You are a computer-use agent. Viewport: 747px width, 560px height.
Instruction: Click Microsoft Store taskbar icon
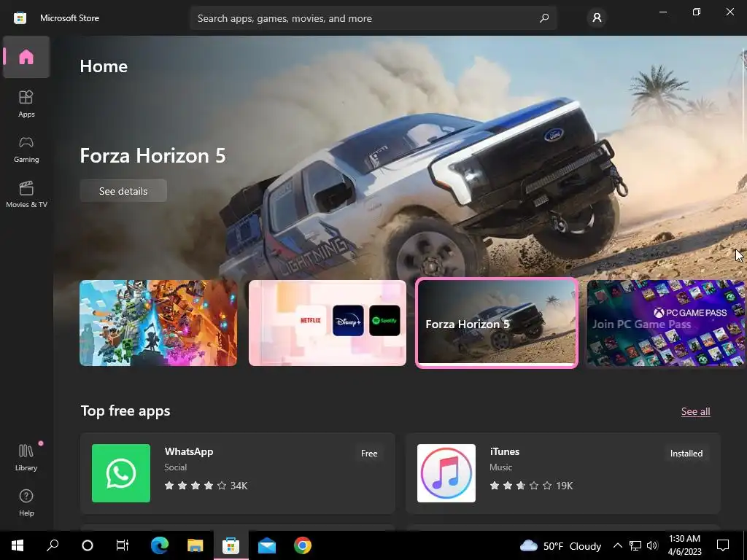click(231, 545)
